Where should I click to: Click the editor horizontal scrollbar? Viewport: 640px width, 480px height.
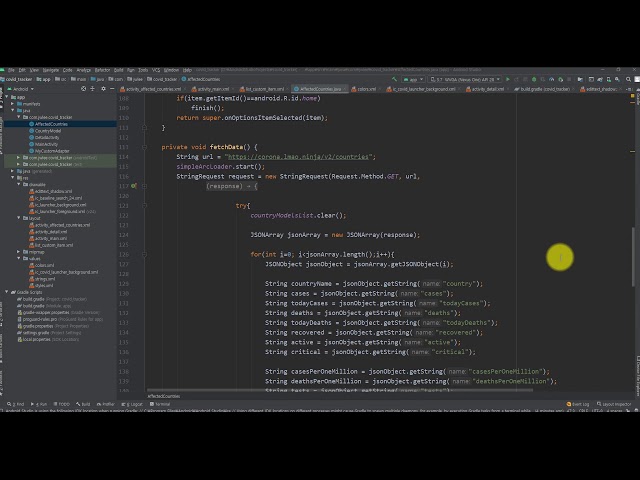coord(340,390)
